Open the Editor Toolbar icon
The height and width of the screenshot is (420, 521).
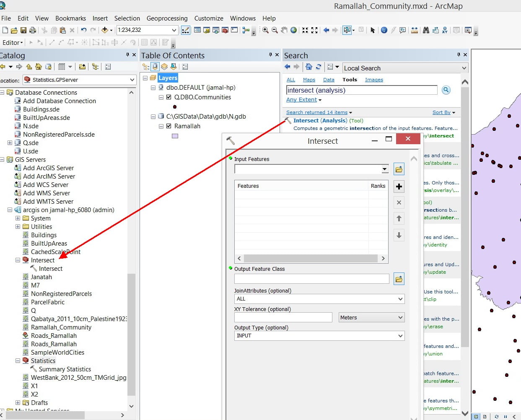point(185,30)
